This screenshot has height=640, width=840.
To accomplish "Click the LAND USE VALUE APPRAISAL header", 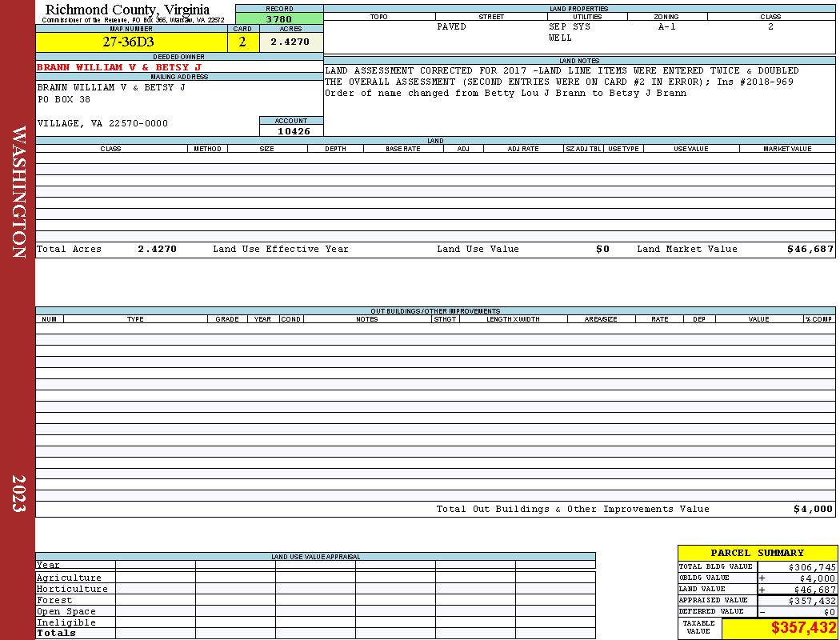I will click(x=315, y=557).
